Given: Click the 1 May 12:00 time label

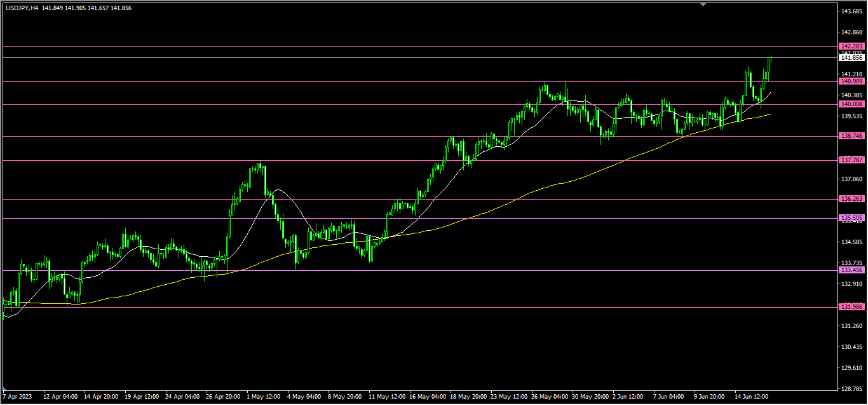Looking at the screenshot, I should [x=262, y=396].
